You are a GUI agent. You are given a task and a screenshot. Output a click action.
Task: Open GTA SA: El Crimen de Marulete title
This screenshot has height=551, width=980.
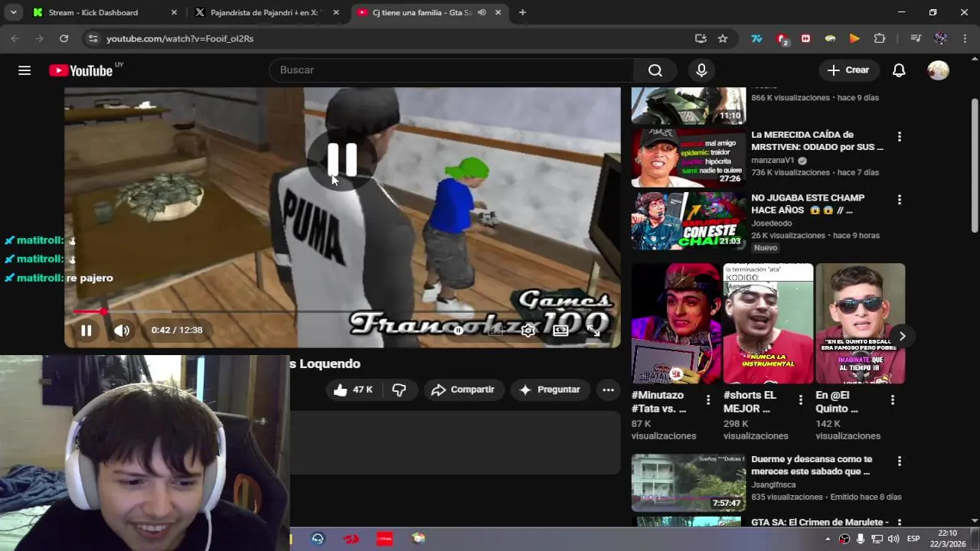tap(820, 522)
